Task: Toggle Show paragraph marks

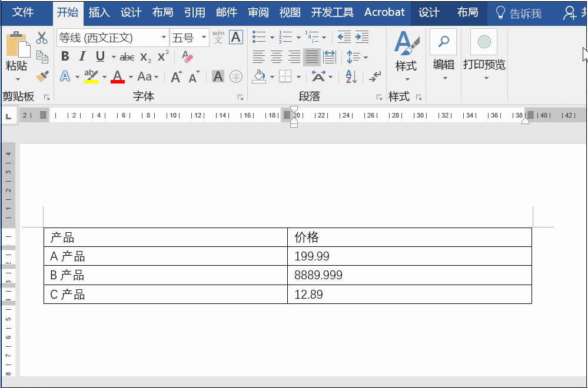Action: [374, 76]
